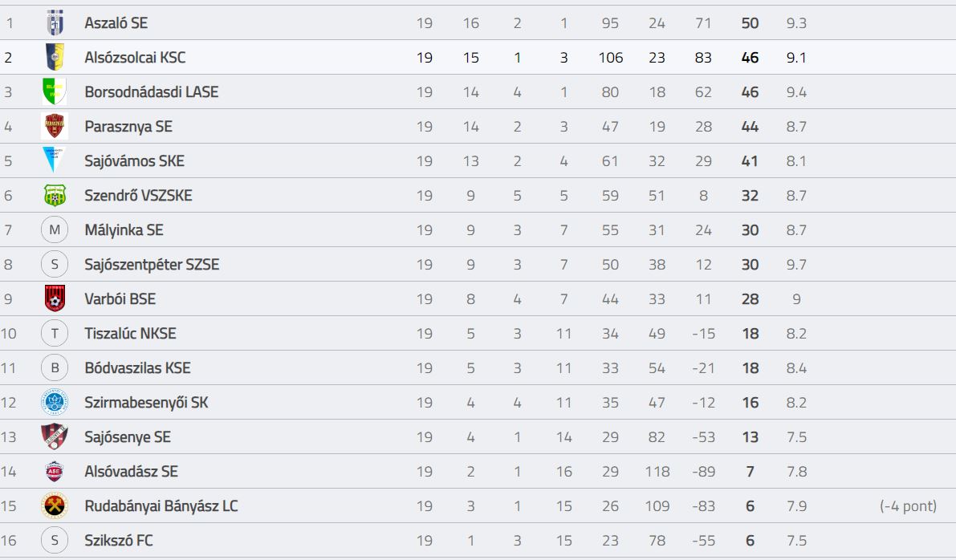Click the Sajóvámos SKE pennant logo

[54, 160]
